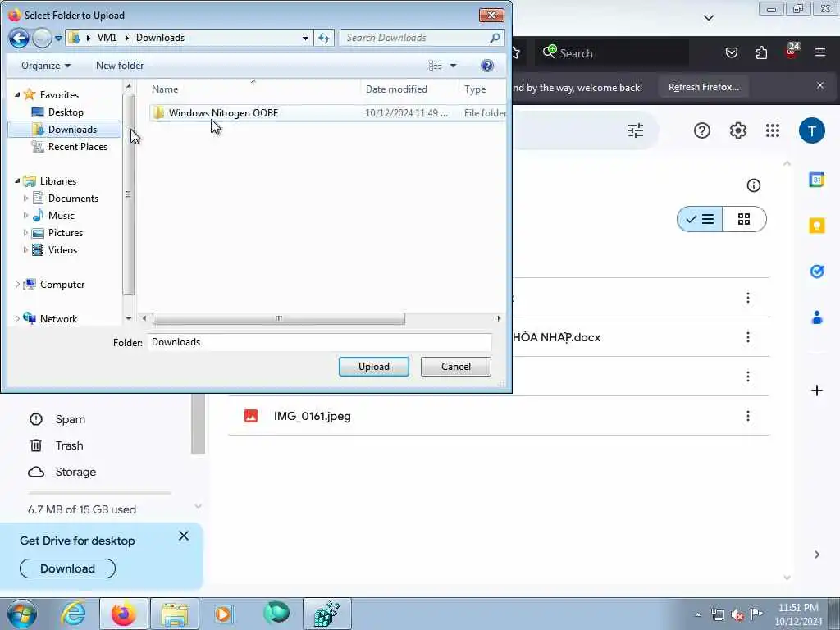Close the Get Drive for desktop banner

(x=184, y=536)
